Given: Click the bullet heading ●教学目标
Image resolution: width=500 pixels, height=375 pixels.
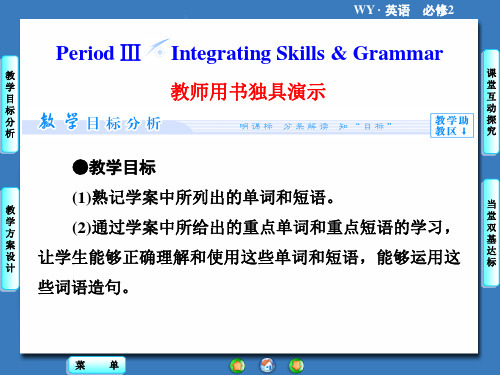Looking at the screenshot, I should [x=114, y=167].
